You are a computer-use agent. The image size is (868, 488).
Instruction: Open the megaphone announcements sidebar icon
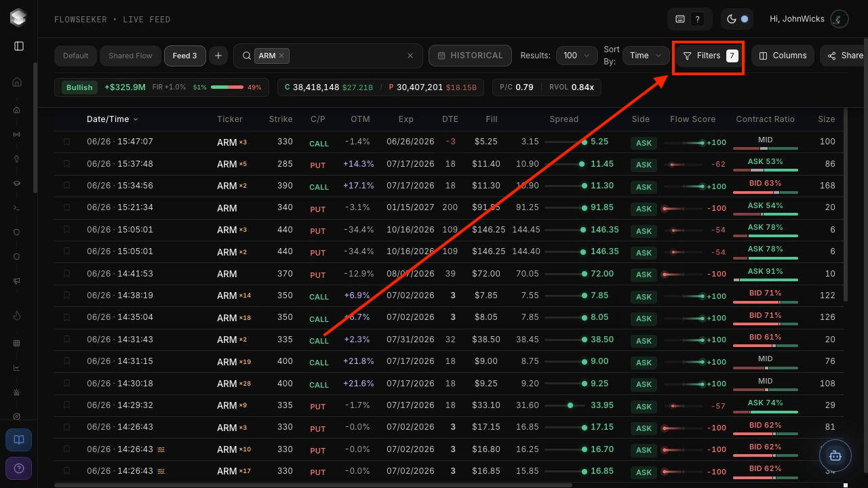pos(17,281)
